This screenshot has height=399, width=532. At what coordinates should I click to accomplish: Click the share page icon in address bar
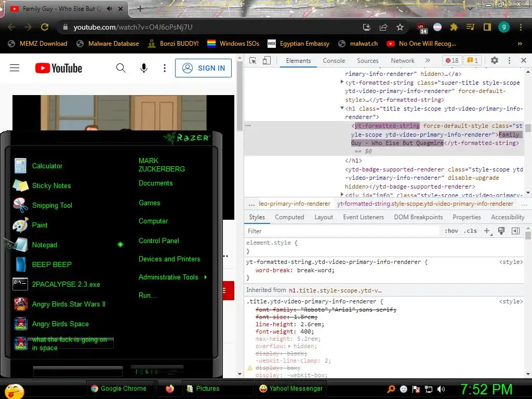(383, 27)
